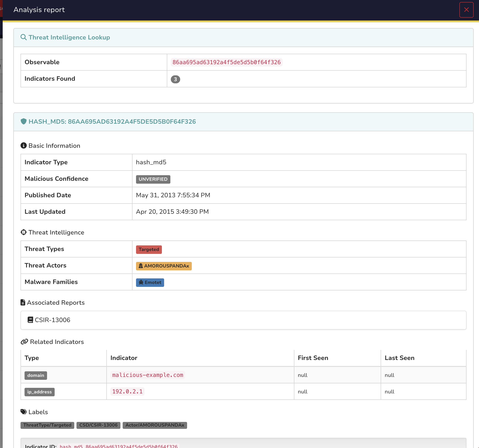Screen dimensions: 479x448
Task: Select the bug icon on the Emotet badge
Action: click(141, 282)
